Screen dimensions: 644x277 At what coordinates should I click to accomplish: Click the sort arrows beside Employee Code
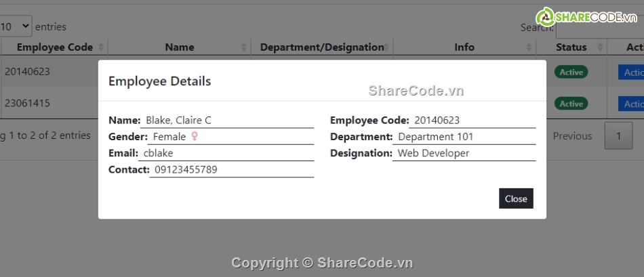tap(101, 47)
